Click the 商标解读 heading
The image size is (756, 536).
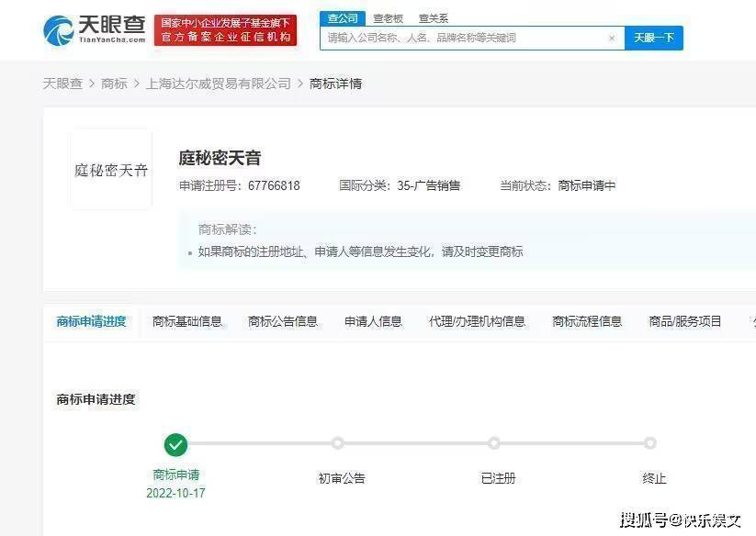point(228,229)
